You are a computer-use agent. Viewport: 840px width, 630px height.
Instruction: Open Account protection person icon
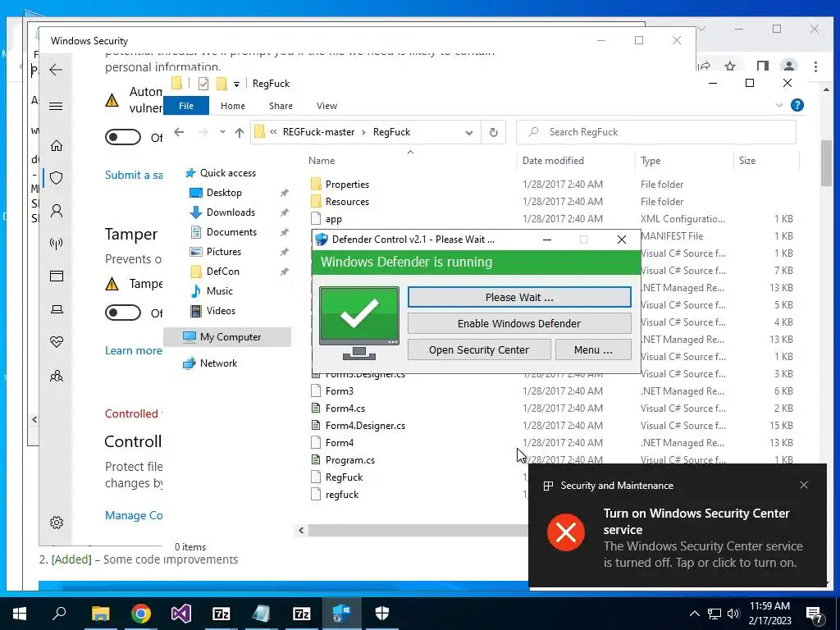pos(57,211)
